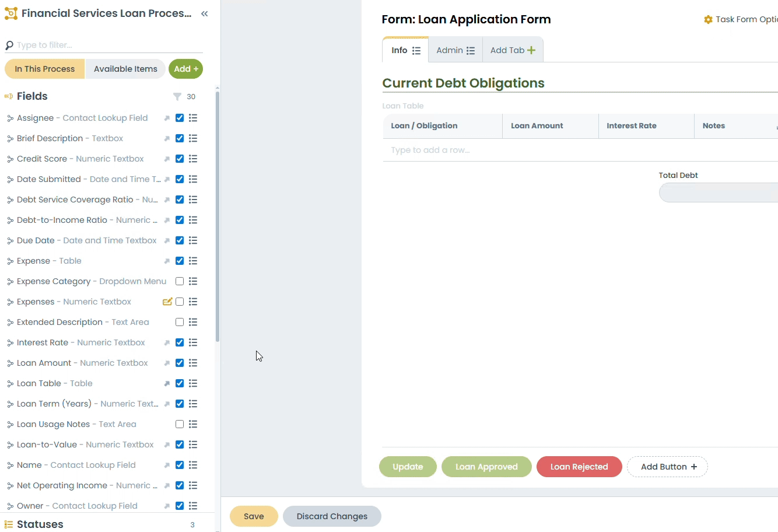
Task: Click the Task Form Options gear icon
Action: (x=708, y=20)
